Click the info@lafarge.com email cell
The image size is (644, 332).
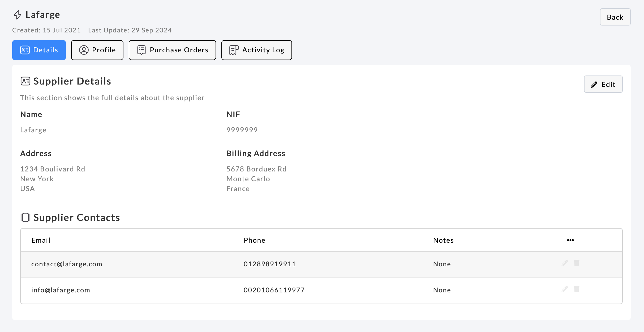click(61, 290)
